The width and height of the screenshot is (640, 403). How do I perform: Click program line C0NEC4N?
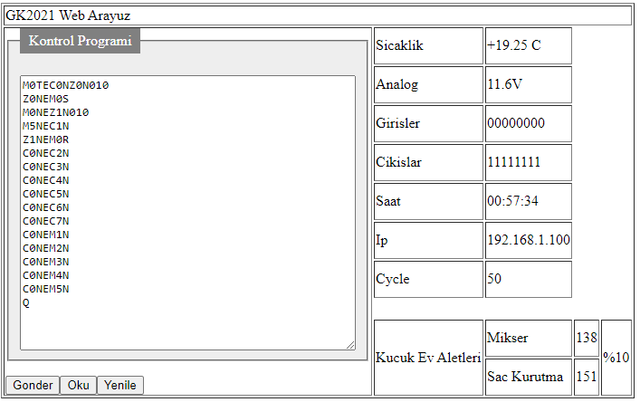(46, 180)
